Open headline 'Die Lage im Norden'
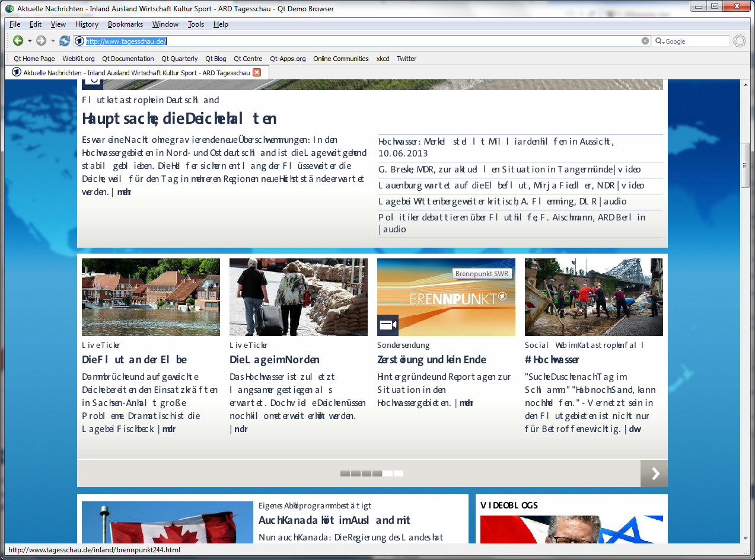The image size is (755, 560). point(275,360)
